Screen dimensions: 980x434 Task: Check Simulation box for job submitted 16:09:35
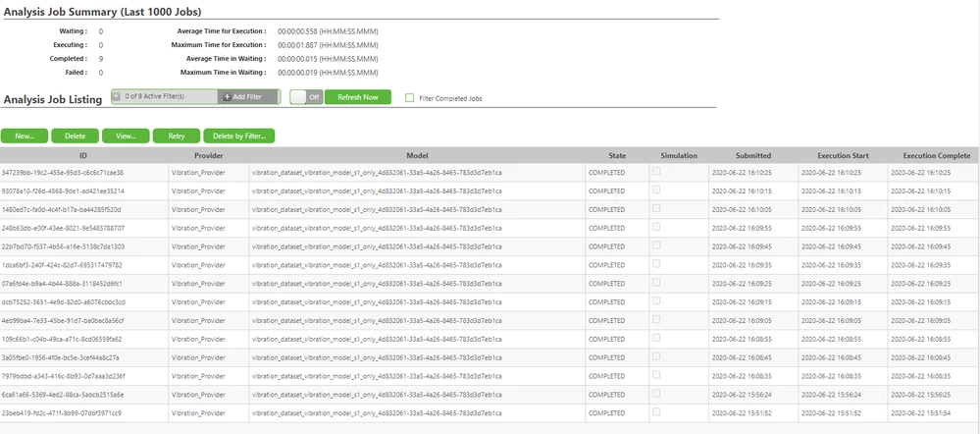[x=656, y=264]
